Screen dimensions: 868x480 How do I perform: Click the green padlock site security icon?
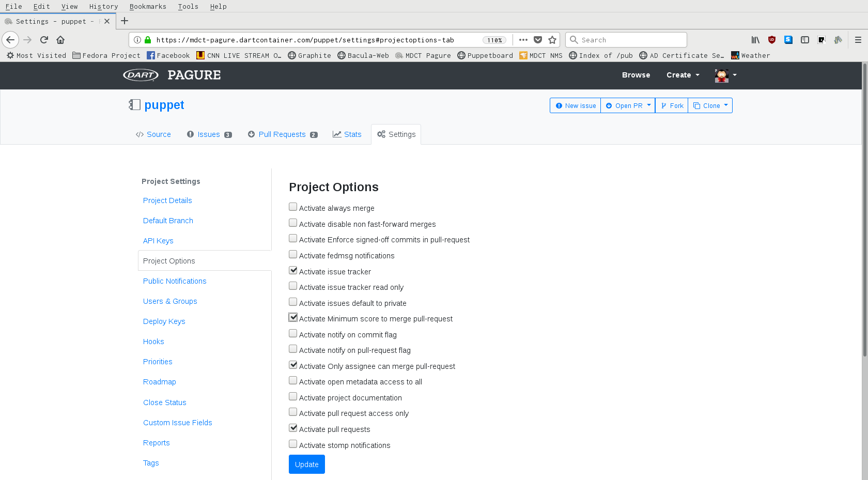click(148, 40)
